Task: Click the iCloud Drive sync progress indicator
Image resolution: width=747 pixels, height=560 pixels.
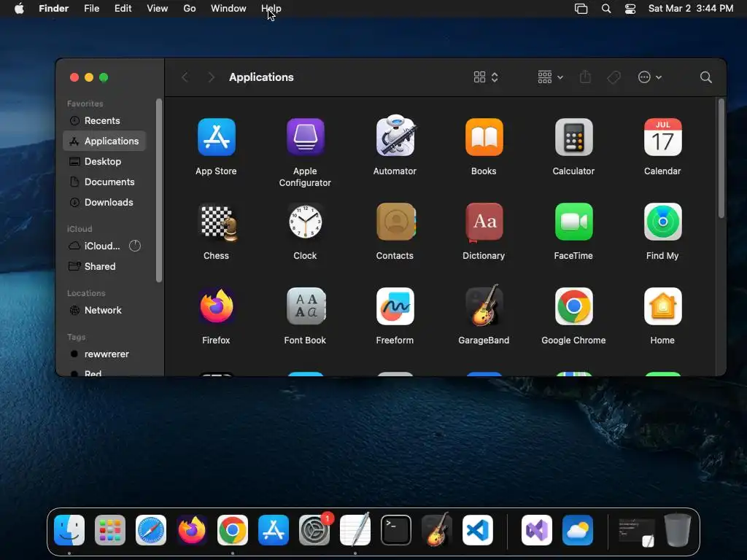Action: click(135, 246)
